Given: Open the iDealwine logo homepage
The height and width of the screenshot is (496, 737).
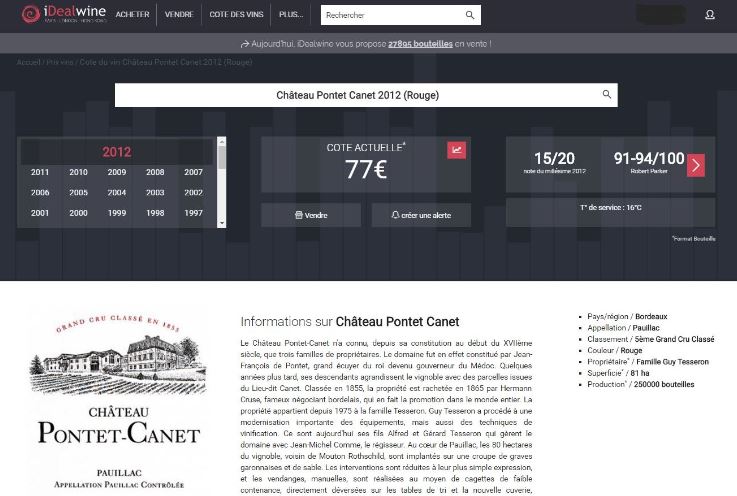Looking at the screenshot, I should coord(64,14).
